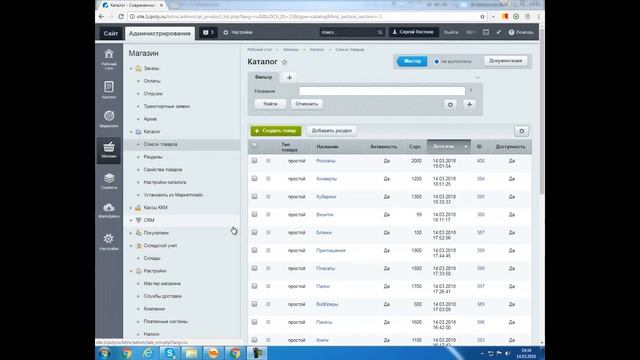
Task: Collapse the Заказы tree node
Action: (131, 69)
